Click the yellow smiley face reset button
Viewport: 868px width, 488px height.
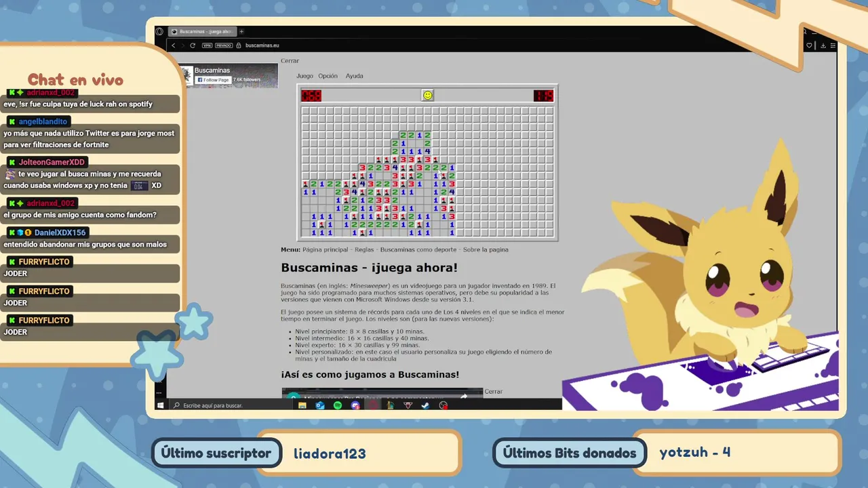click(427, 95)
